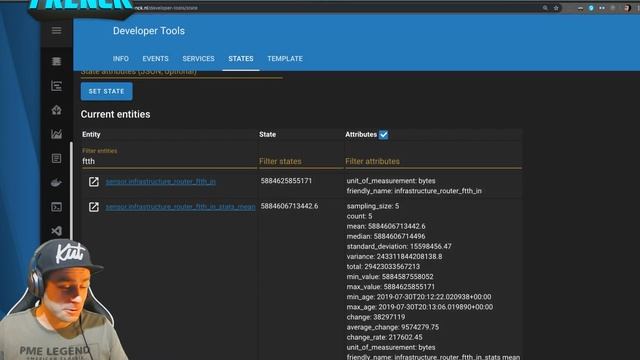Click the min_age timestamp attribute
The width and height of the screenshot is (640, 360).
point(419,297)
